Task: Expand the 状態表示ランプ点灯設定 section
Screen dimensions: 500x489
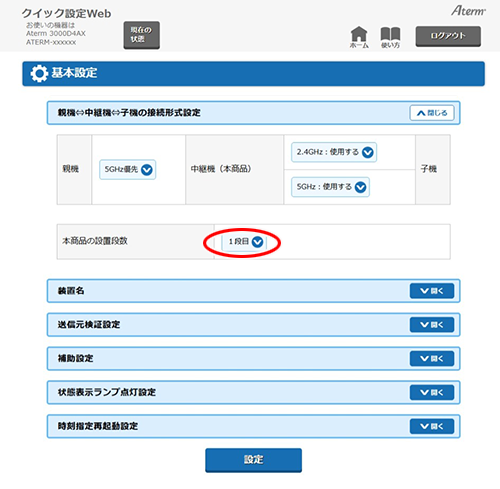Action: coord(432,392)
